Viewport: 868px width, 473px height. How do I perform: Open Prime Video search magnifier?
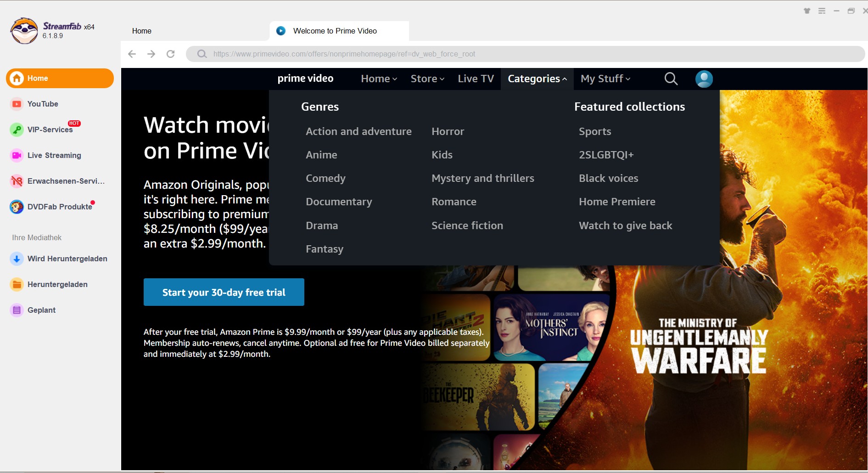point(671,79)
